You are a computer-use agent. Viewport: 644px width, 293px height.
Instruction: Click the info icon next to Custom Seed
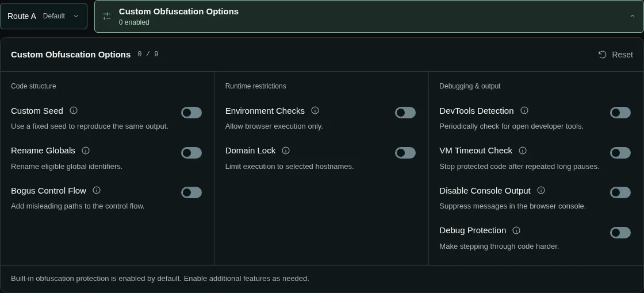click(74, 110)
